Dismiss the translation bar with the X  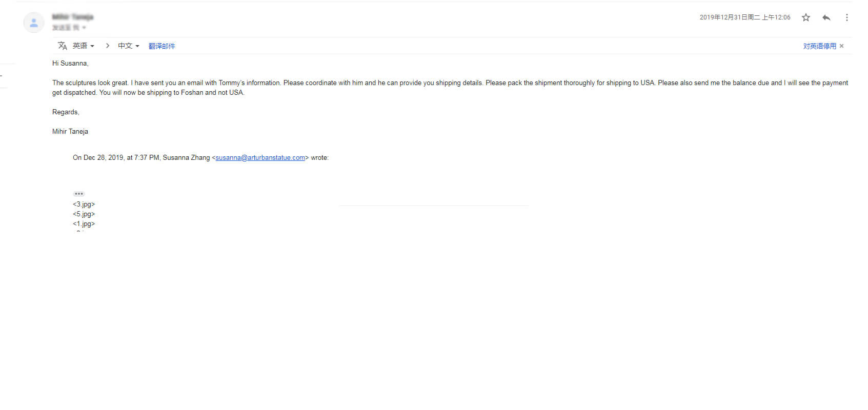point(841,46)
